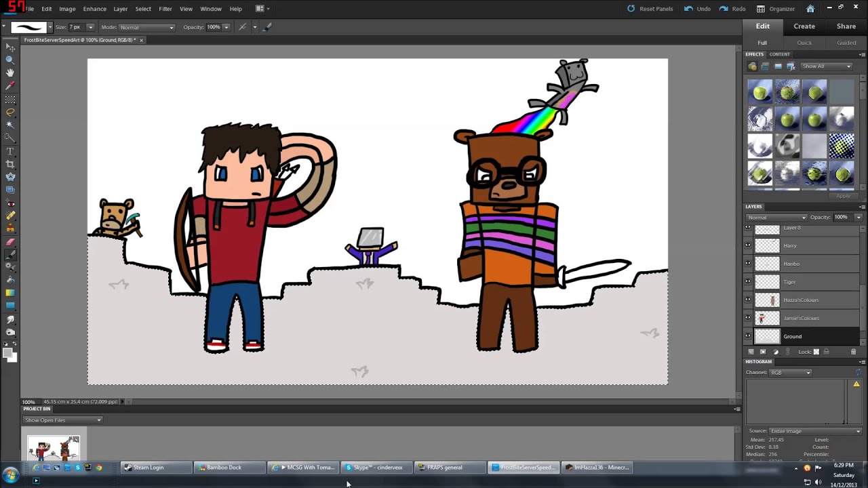868x488 pixels.
Task: Switch to the Create tab
Action: click(804, 26)
